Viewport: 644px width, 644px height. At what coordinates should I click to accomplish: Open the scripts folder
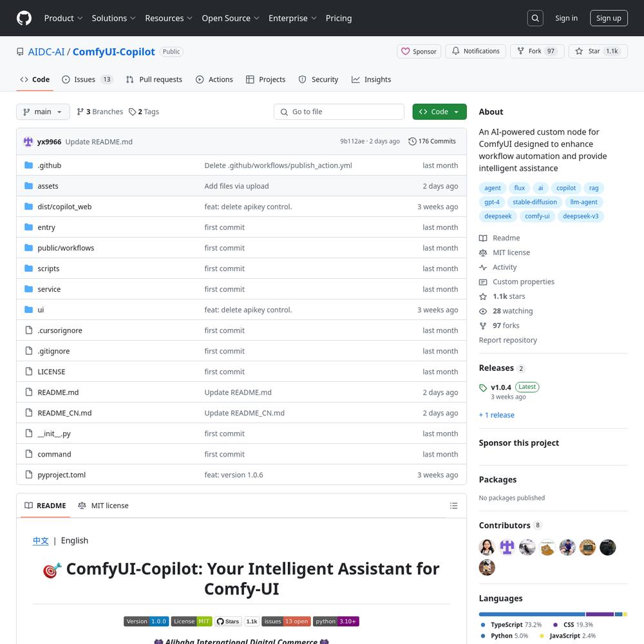tap(48, 269)
